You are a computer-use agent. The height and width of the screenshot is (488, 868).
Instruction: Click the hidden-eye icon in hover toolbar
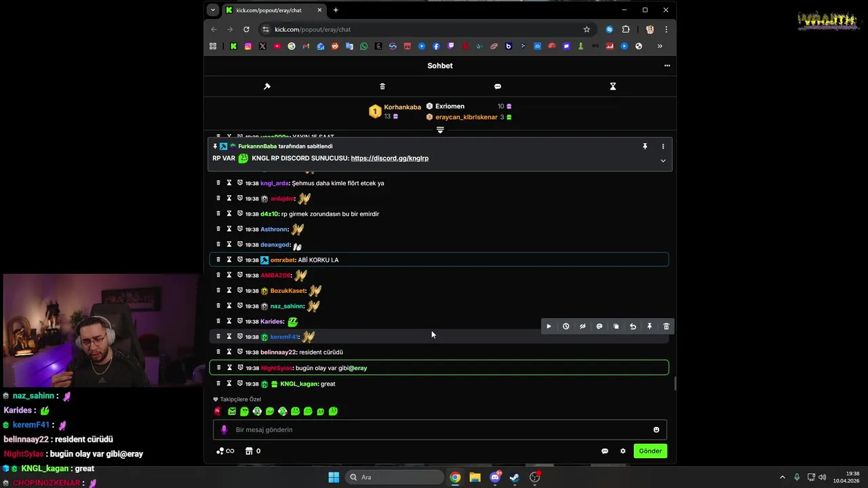583,327
